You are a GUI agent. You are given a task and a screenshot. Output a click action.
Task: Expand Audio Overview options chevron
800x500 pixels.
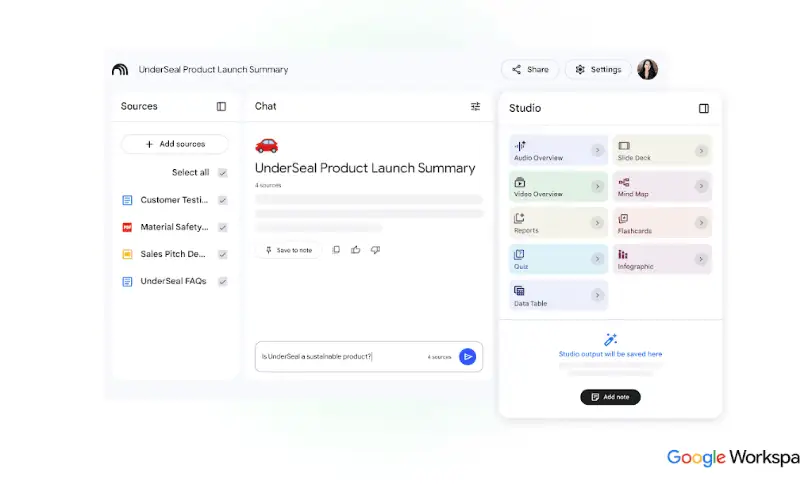pos(597,150)
